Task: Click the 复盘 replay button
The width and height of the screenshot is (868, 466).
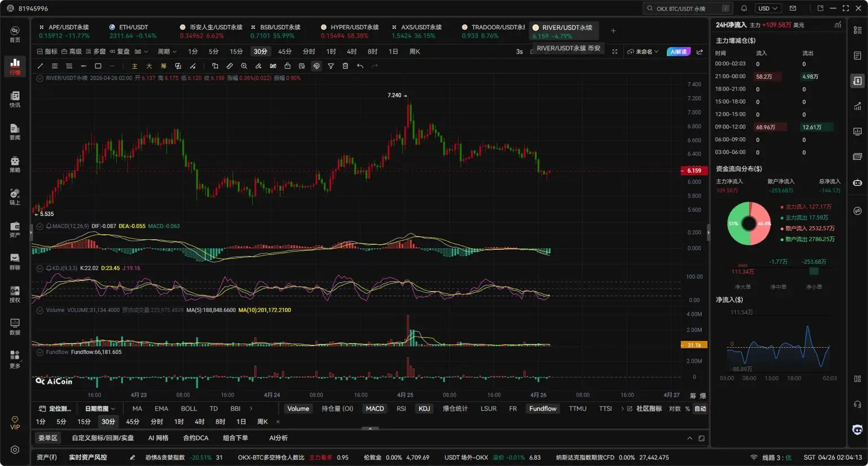Action: (x=120, y=52)
